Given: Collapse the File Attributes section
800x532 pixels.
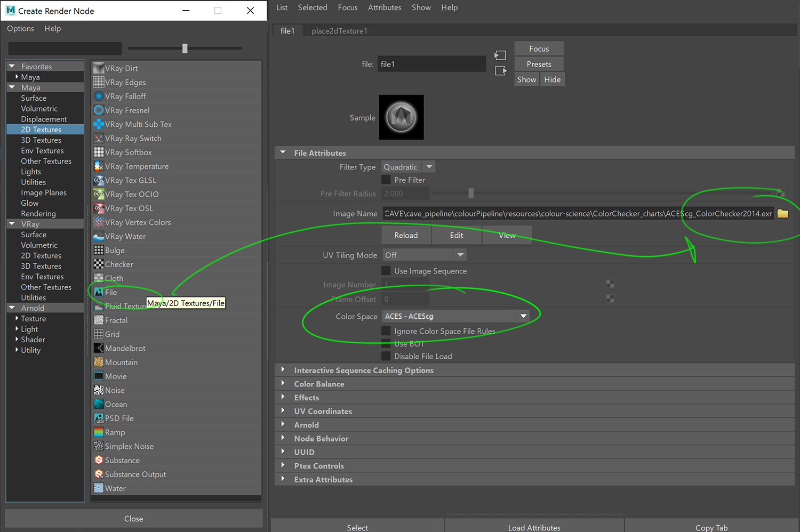Looking at the screenshot, I should click(x=283, y=153).
